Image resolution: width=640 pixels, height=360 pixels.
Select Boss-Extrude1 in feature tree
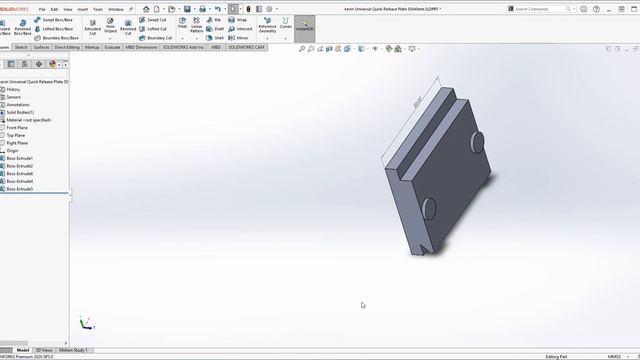point(20,158)
